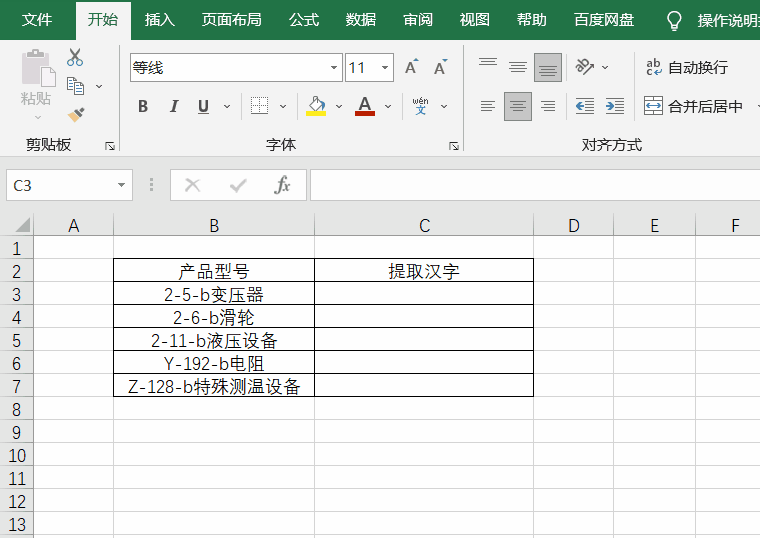Select the Format Painter brush icon
The image size is (760, 538).
[76, 115]
